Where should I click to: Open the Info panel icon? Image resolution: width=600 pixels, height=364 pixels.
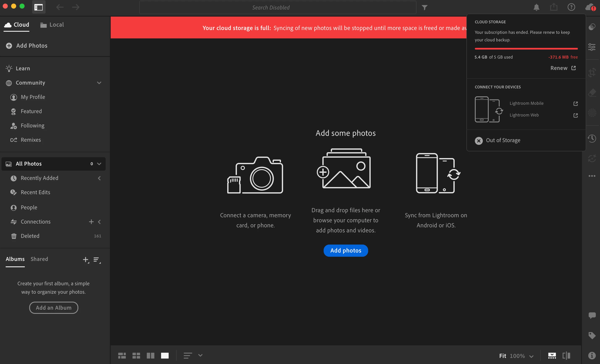(x=592, y=355)
